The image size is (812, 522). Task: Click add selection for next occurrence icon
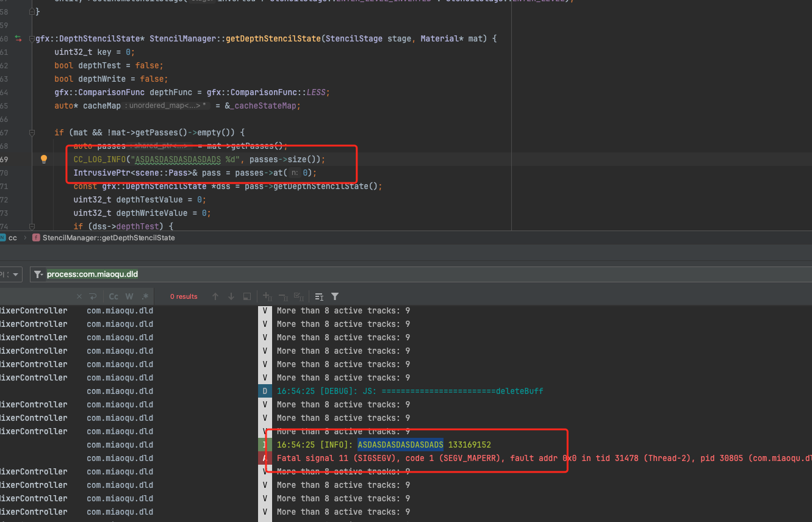click(267, 296)
